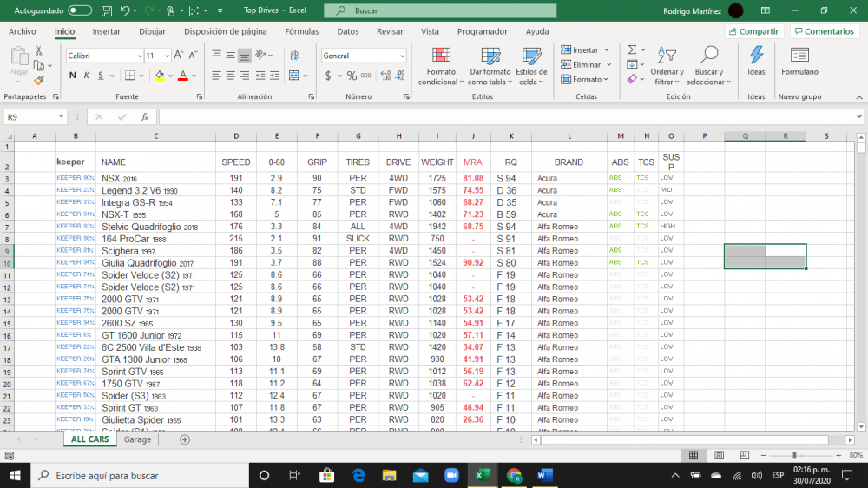The width and height of the screenshot is (868, 488).
Task: Collapse the ribbon with chevron
Action: pos(858,97)
